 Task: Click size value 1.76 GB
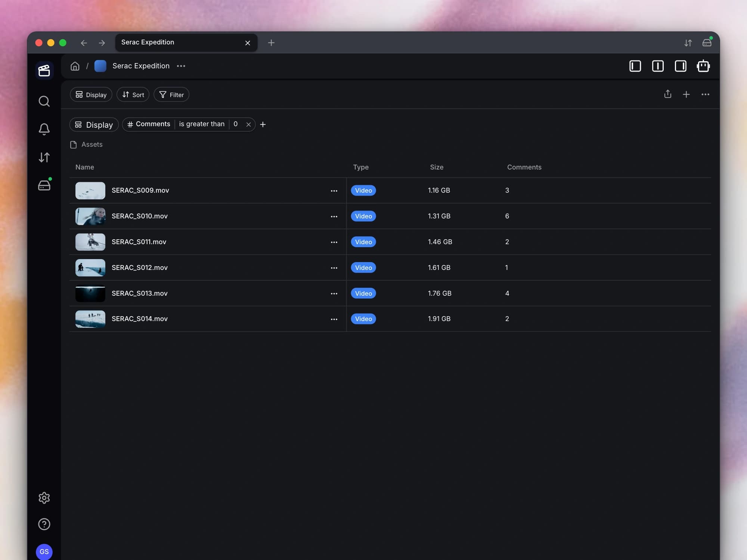[440, 293]
